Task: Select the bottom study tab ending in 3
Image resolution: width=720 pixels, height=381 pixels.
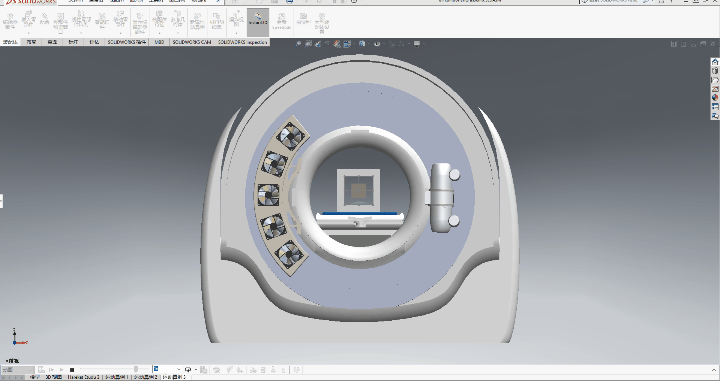Action: [x=174, y=377]
